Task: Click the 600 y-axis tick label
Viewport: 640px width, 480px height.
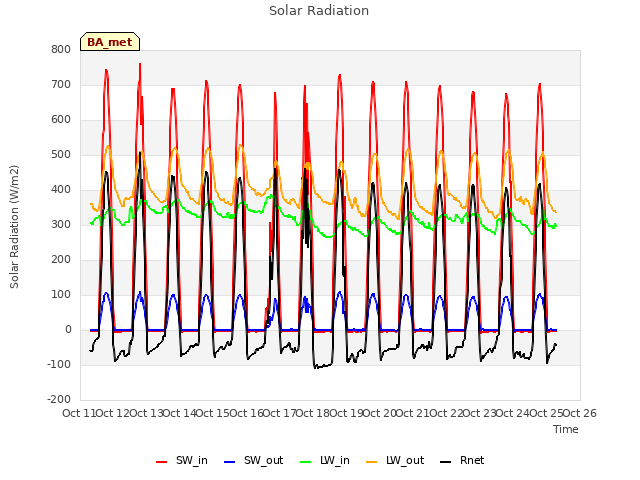Action: click(61, 120)
